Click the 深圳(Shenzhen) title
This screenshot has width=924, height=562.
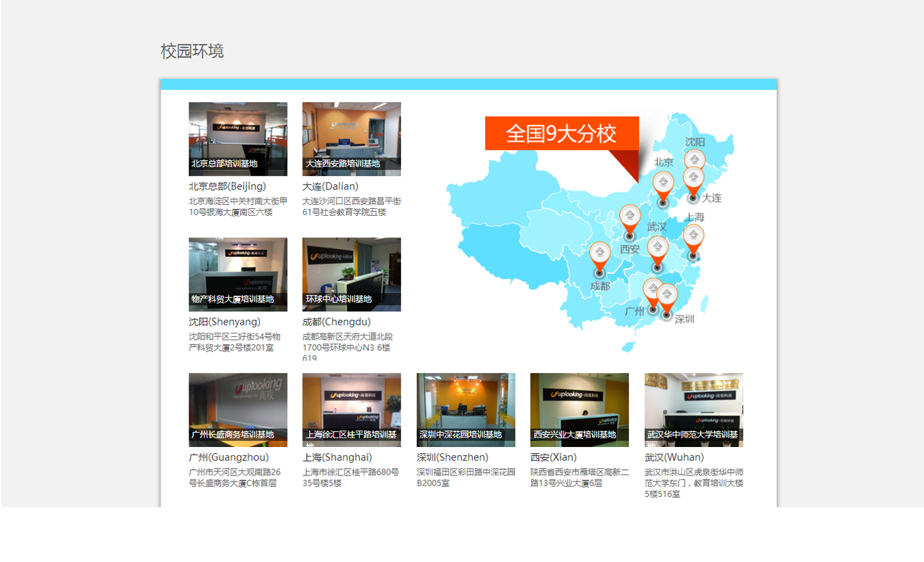(x=453, y=457)
